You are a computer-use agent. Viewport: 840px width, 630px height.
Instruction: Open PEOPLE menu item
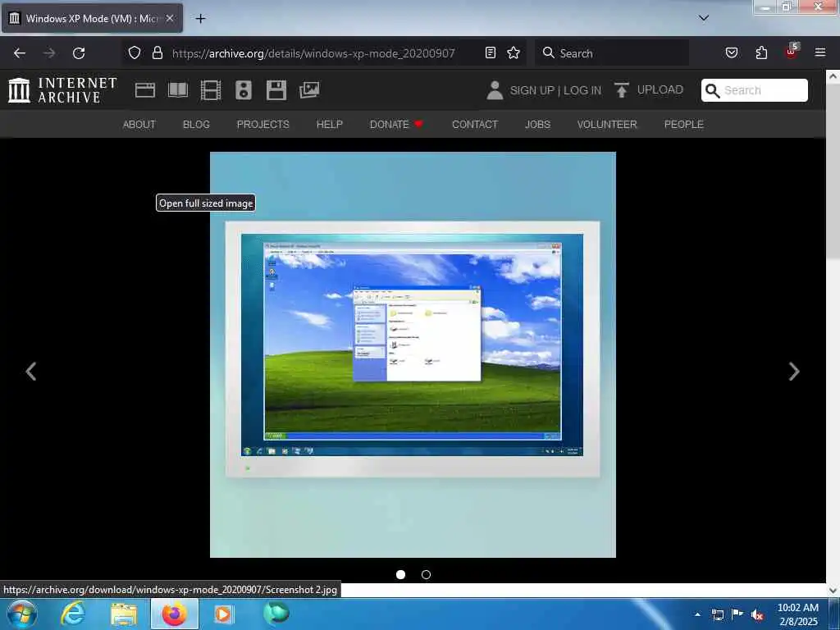[x=683, y=125]
